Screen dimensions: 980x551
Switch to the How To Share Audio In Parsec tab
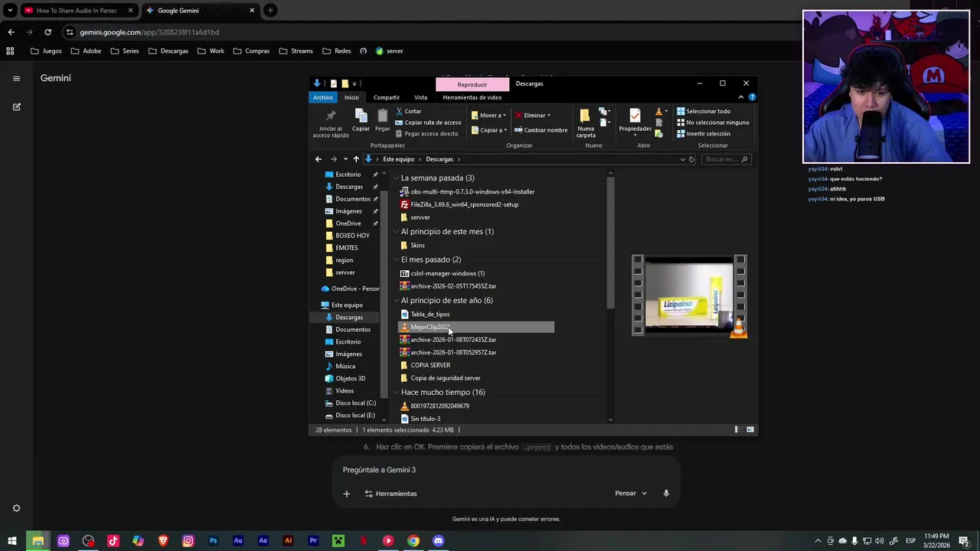click(79, 11)
